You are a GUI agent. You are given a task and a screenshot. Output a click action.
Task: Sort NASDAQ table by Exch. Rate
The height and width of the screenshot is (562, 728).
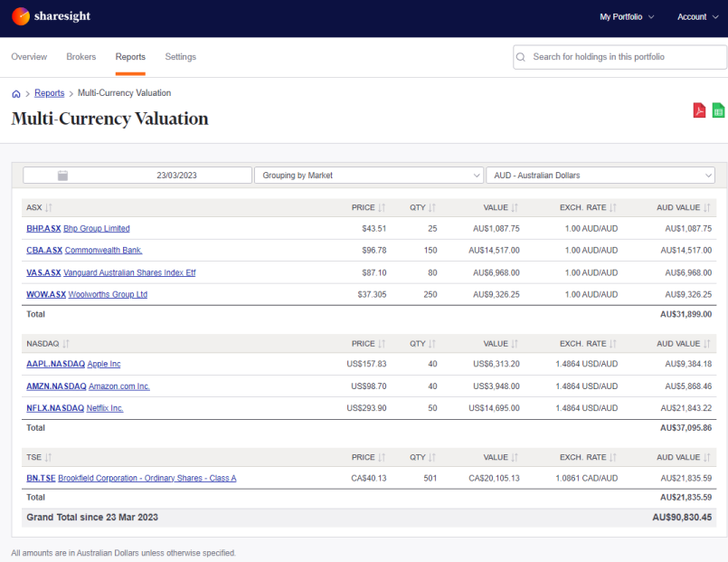pyautogui.click(x=613, y=344)
